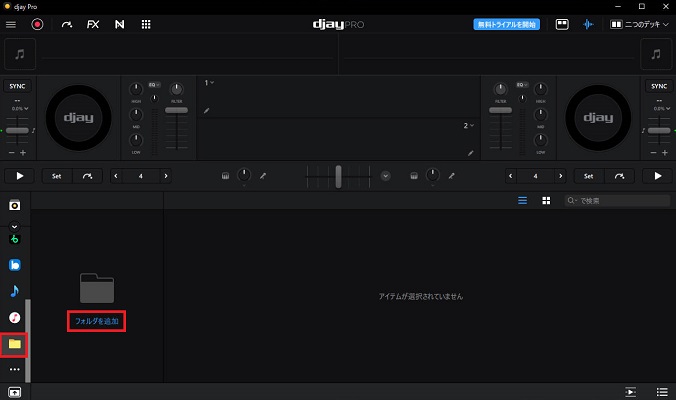Click the left deck HIGH EQ knob
This screenshot has width=676, height=400.
136,89
